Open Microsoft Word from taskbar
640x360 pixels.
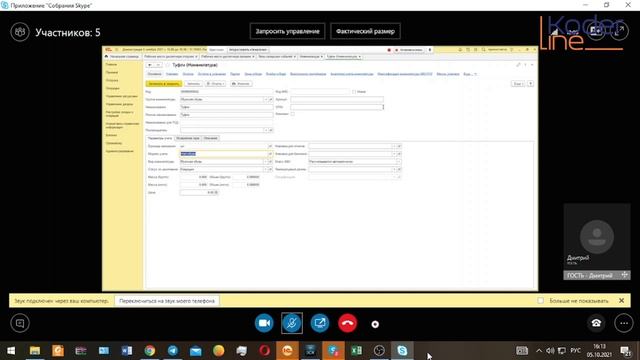point(127,351)
